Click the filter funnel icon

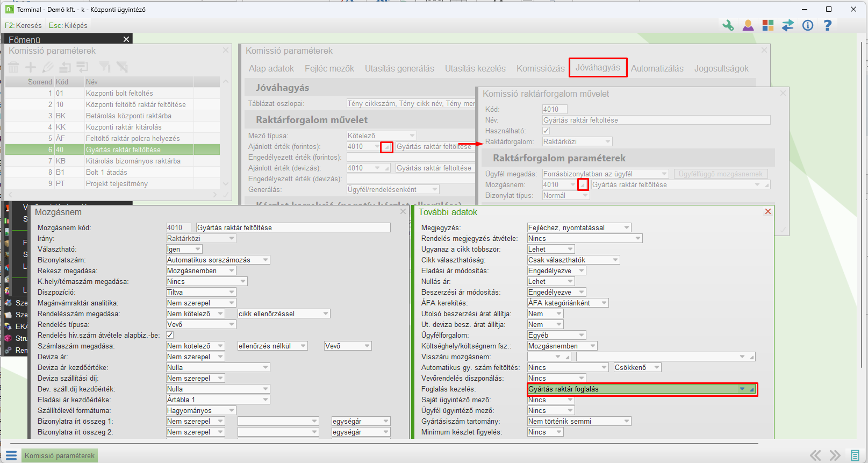click(x=105, y=67)
